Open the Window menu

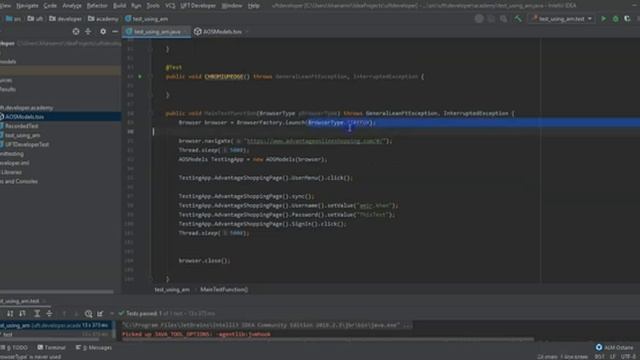pyautogui.click(x=231, y=6)
